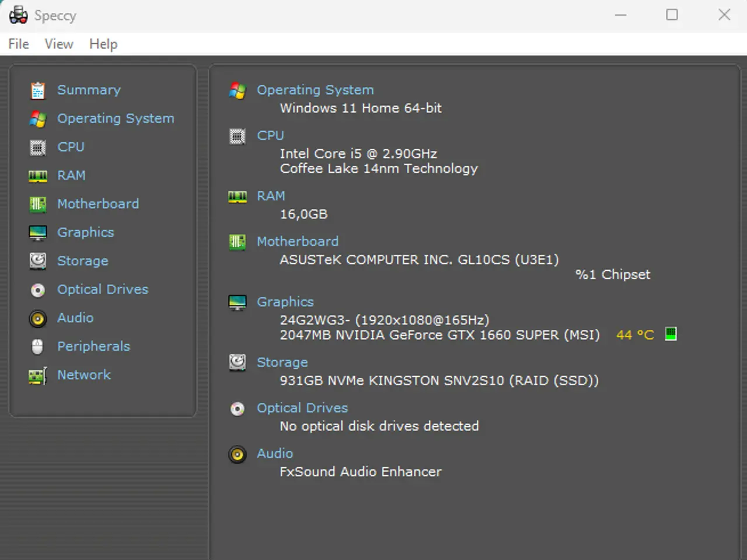747x560 pixels.
Task: Click the Optical Drives disc icon in sidebar
Action: (38, 290)
